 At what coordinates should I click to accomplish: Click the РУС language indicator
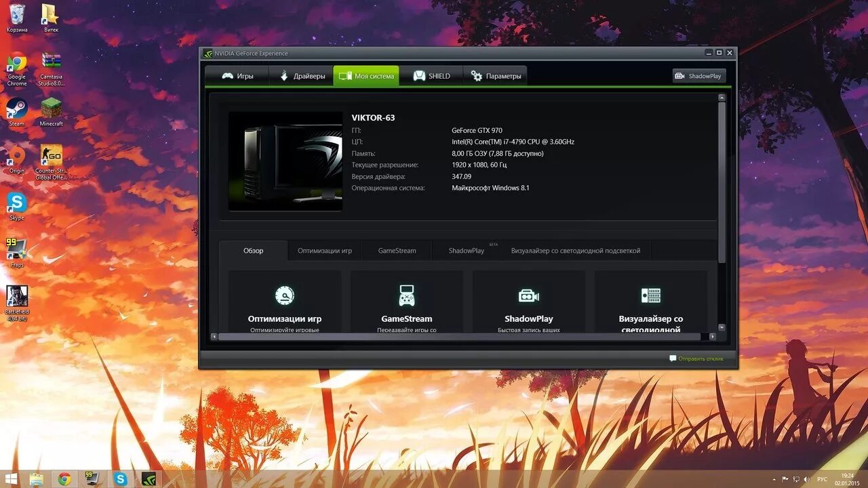pos(822,479)
